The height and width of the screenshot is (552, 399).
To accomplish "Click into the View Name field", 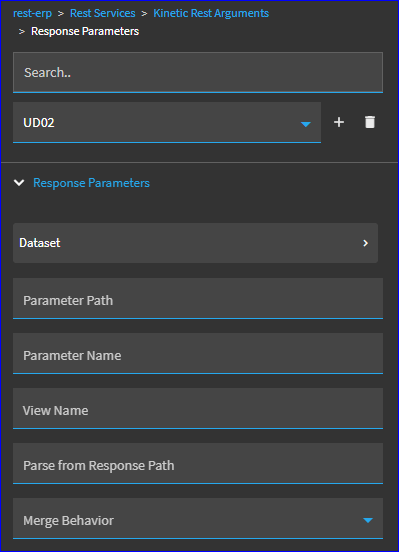I will click(x=198, y=408).
